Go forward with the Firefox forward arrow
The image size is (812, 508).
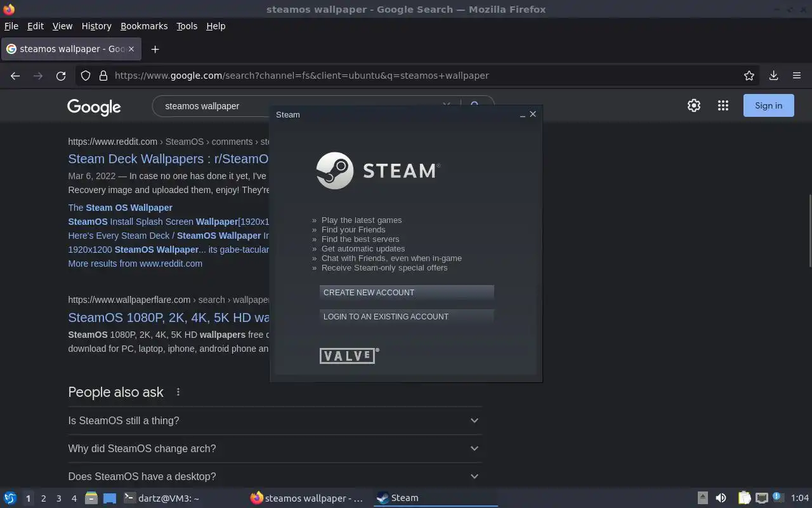pos(38,76)
